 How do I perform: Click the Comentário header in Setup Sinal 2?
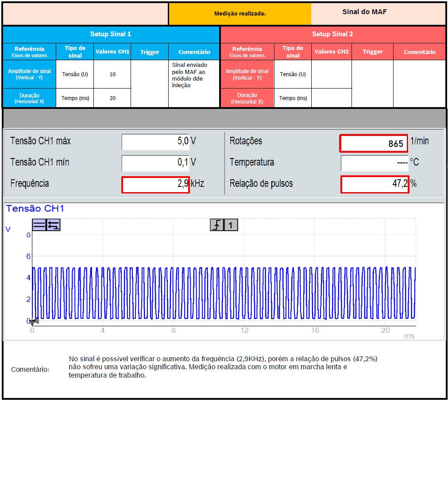coord(419,52)
